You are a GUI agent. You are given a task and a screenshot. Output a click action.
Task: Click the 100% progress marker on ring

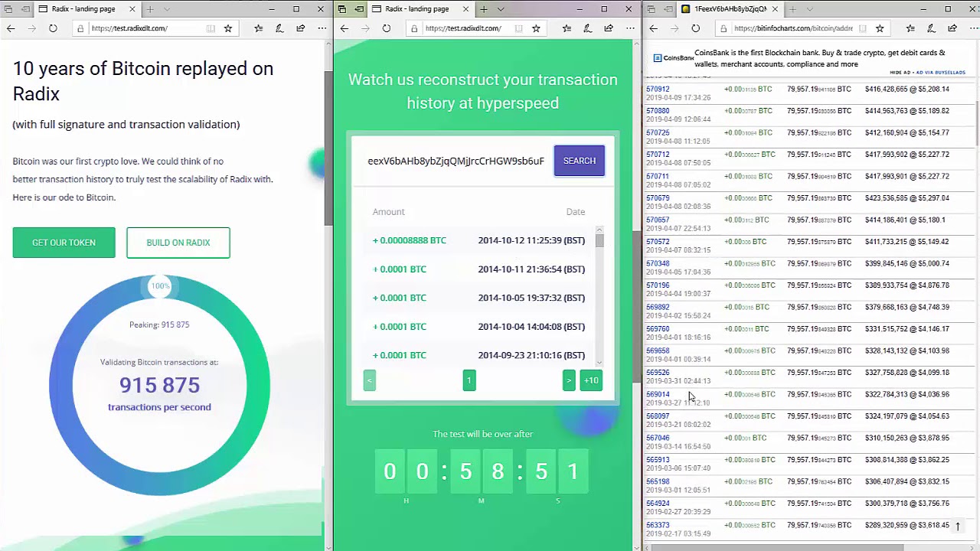(160, 286)
